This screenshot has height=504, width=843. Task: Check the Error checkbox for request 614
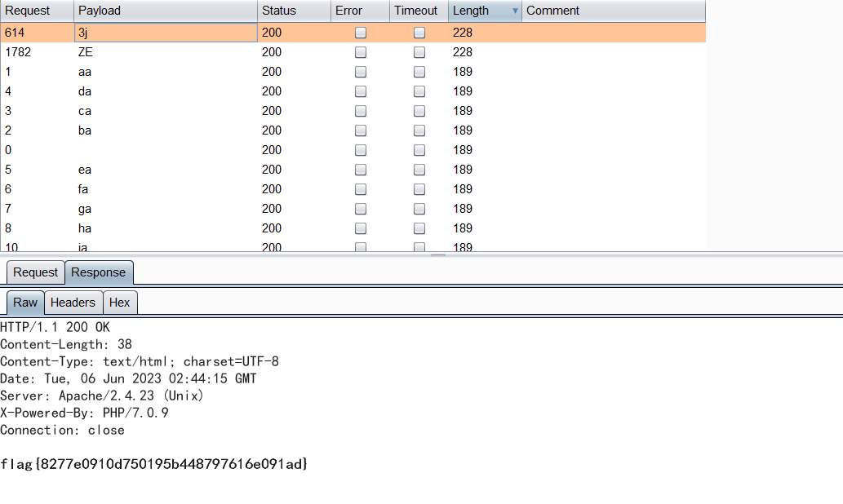click(x=360, y=33)
